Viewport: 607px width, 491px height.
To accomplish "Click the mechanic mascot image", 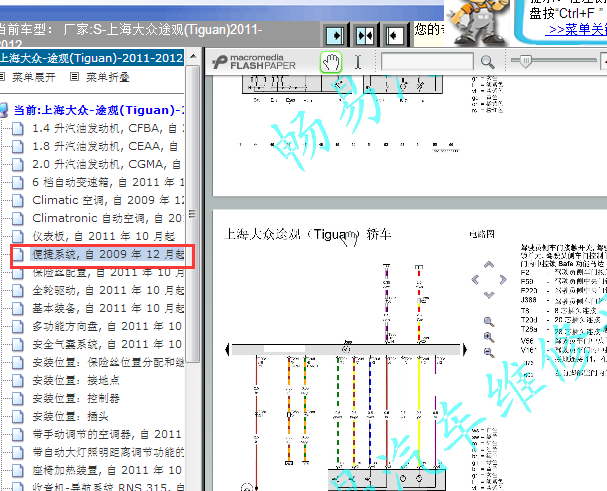I will click(477, 22).
